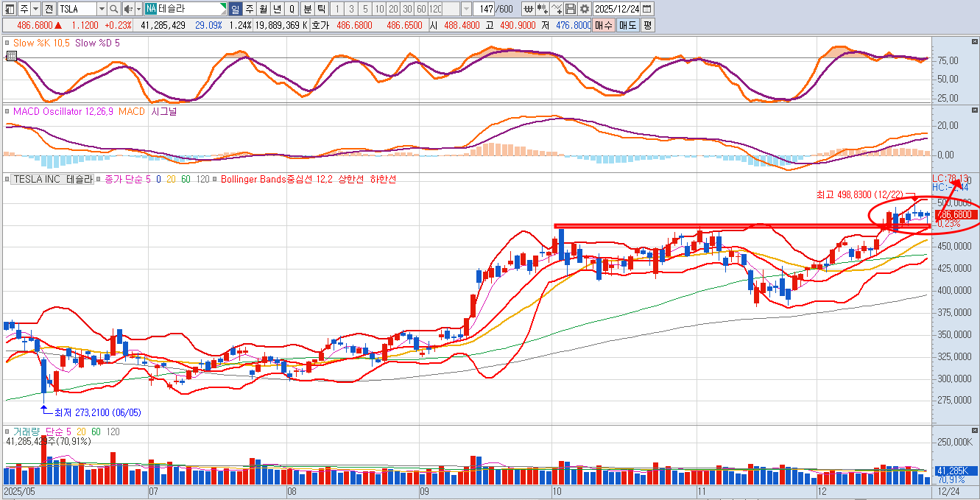Click the save chart floppy disk icon

click(x=571, y=9)
